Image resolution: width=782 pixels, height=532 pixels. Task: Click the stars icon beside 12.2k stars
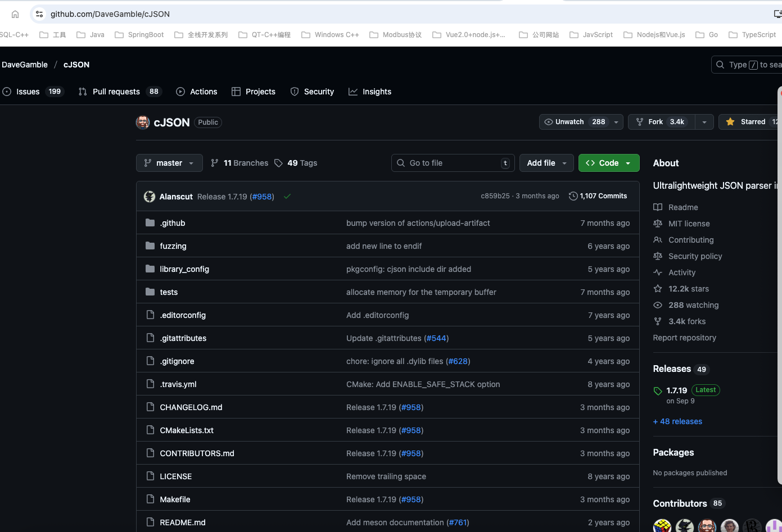coord(658,289)
